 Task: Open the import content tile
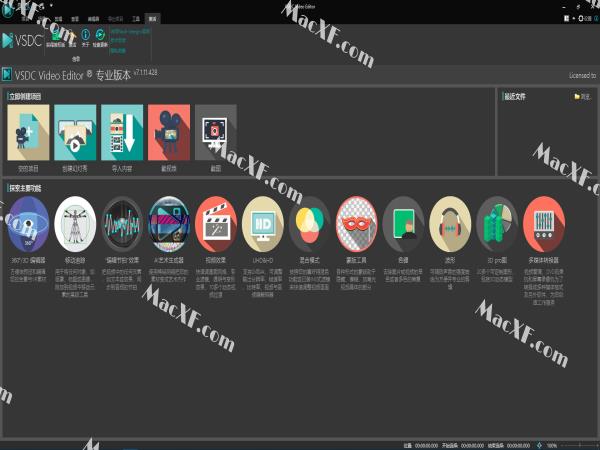(122, 132)
